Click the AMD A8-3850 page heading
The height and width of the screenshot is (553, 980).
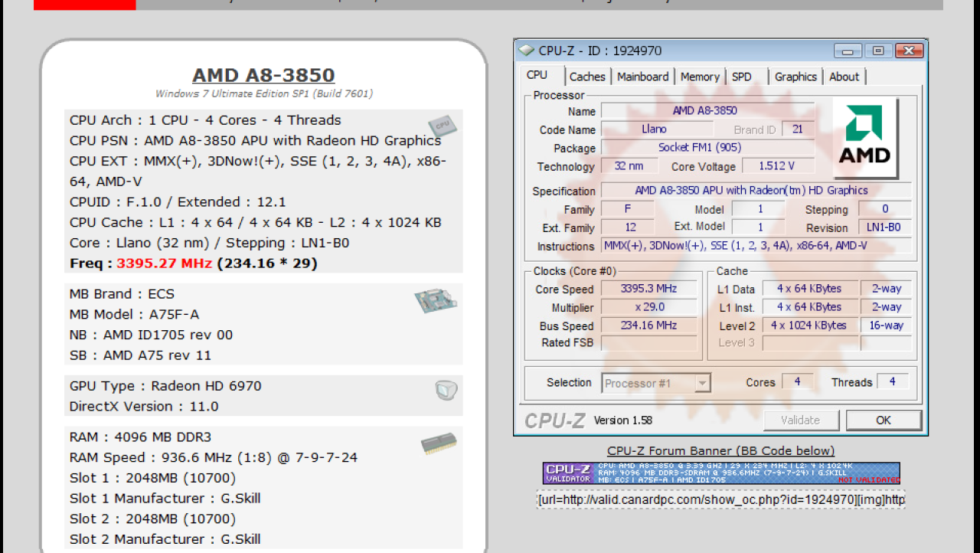tap(263, 76)
